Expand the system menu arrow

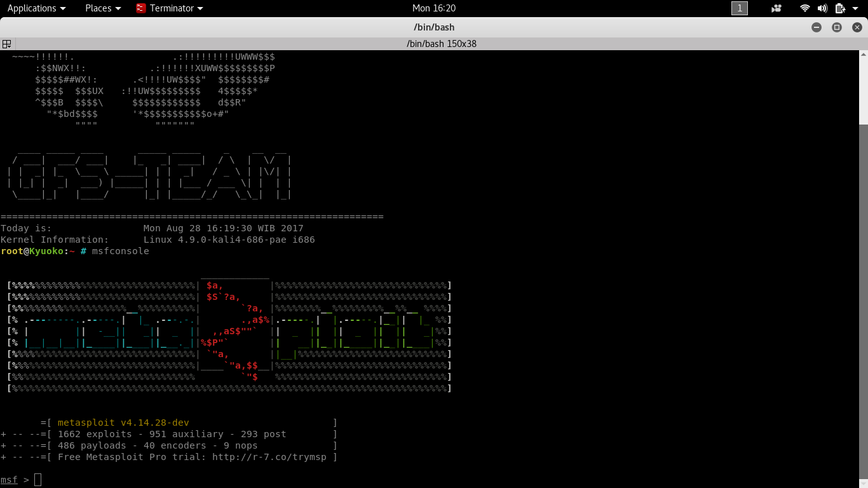click(855, 8)
